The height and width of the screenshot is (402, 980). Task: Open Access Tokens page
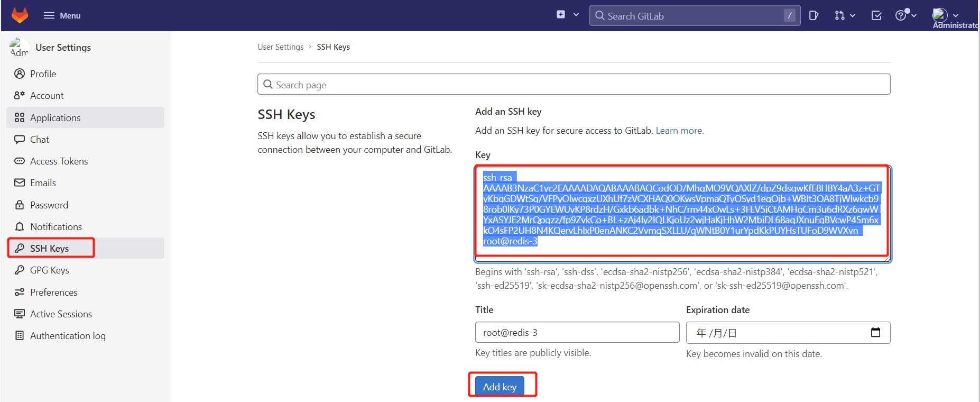point(86,161)
